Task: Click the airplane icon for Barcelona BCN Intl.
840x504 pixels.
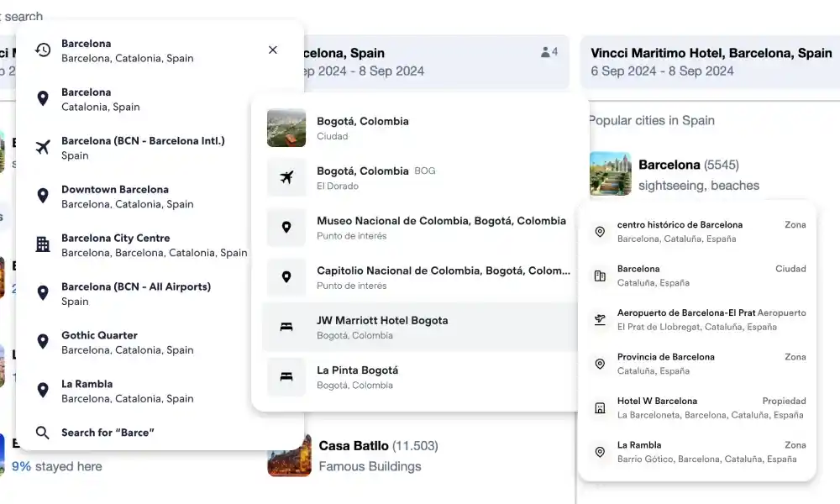Action: click(x=43, y=148)
